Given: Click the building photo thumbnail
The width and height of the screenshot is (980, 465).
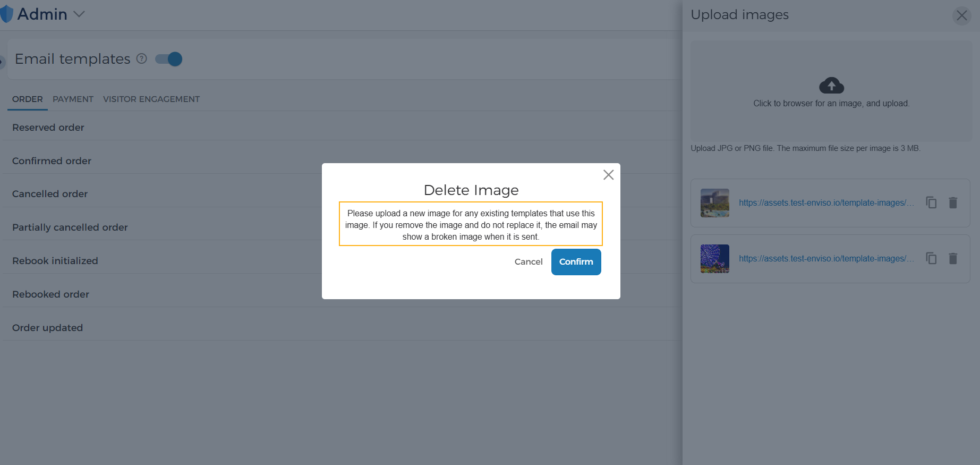Looking at the screenshot, I should (715, 203).
